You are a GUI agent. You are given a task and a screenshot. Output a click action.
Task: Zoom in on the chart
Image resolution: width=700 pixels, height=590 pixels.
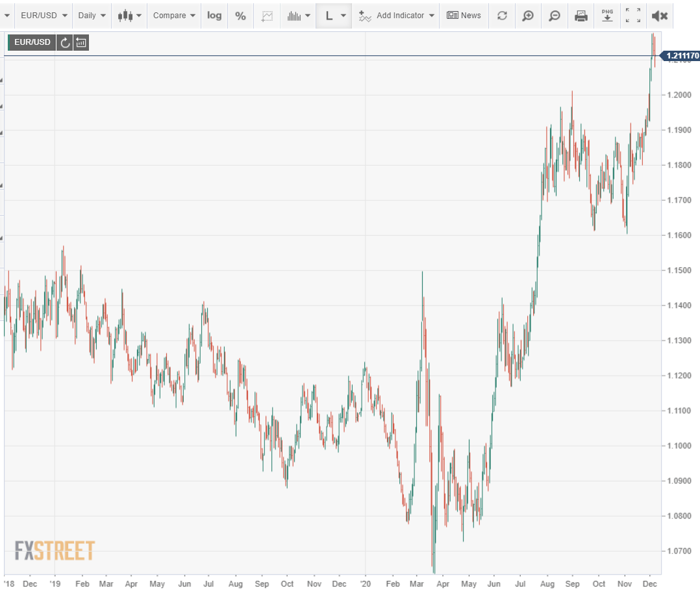(x=528, y=16)
